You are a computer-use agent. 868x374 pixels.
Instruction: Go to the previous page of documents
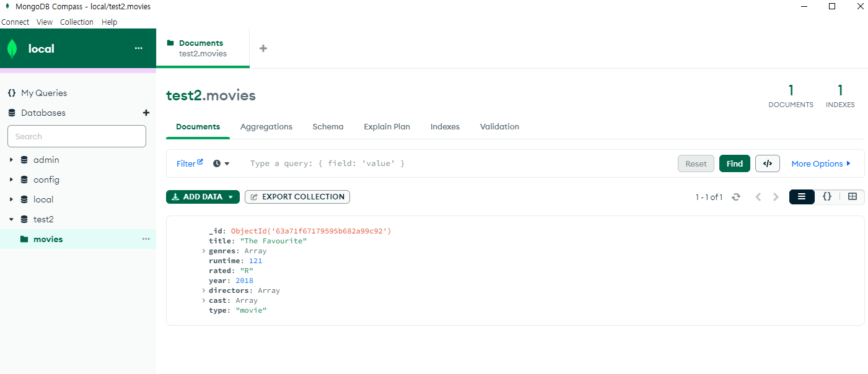coord(758,197)
